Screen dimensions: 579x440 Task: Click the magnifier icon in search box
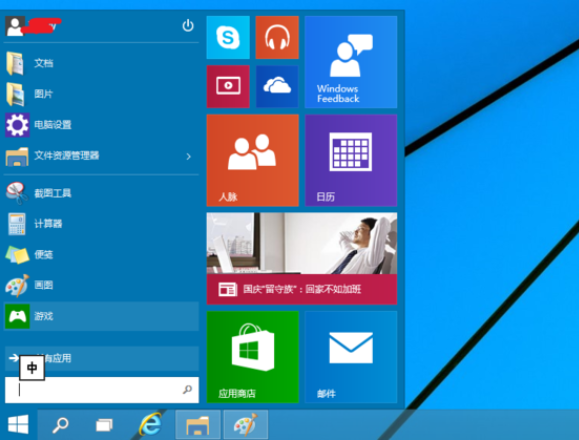point(188,389)
